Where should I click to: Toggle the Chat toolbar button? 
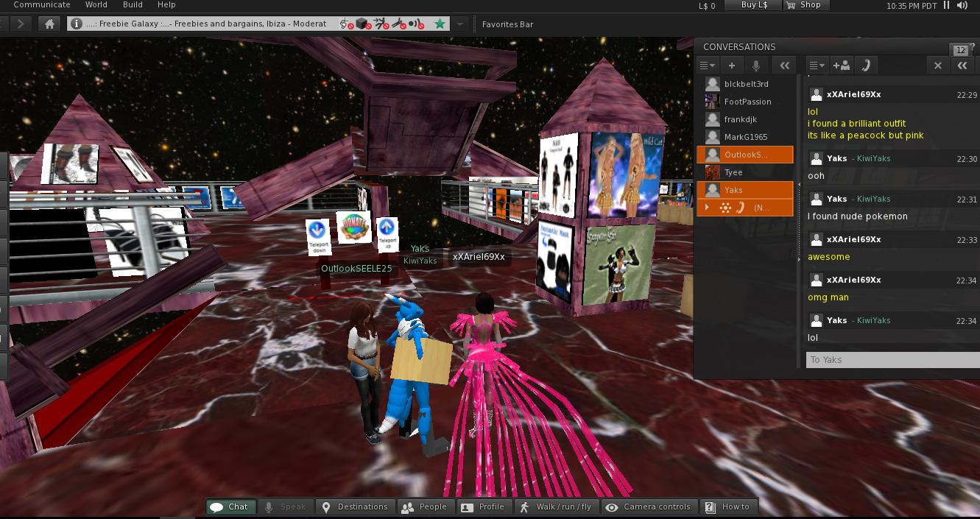pos(231,506)
